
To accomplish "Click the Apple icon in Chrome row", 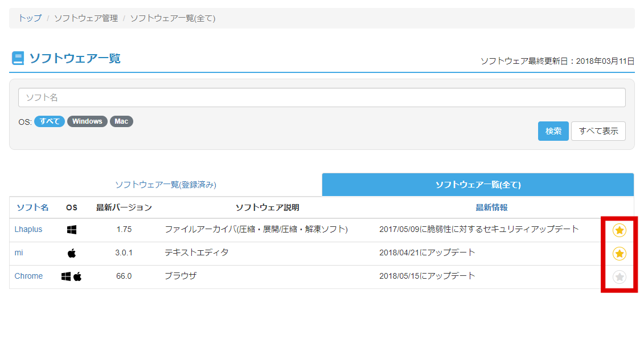I will click(77, 276).
